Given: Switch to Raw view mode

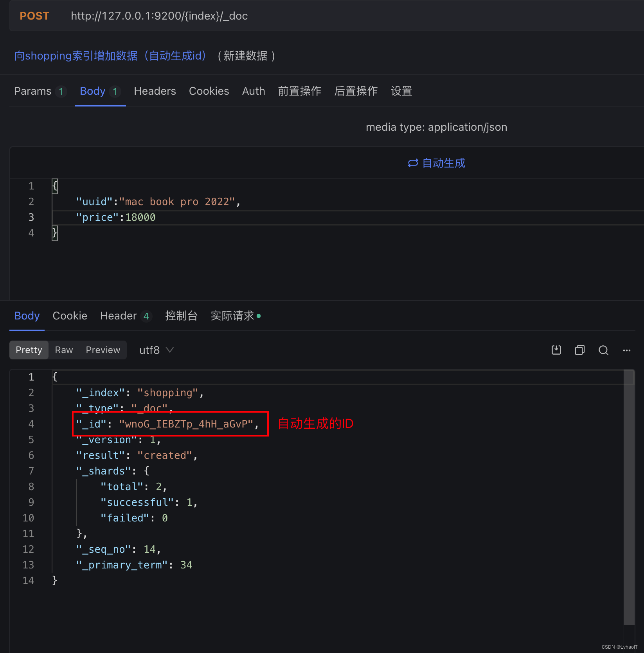Looking at the screenshot, I should (x=64, y=350).
